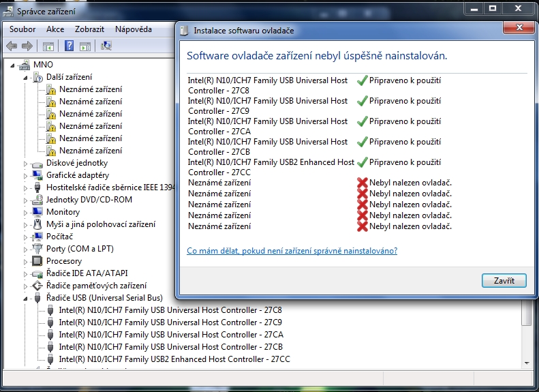Select the Monitory icon

[37, 212]
